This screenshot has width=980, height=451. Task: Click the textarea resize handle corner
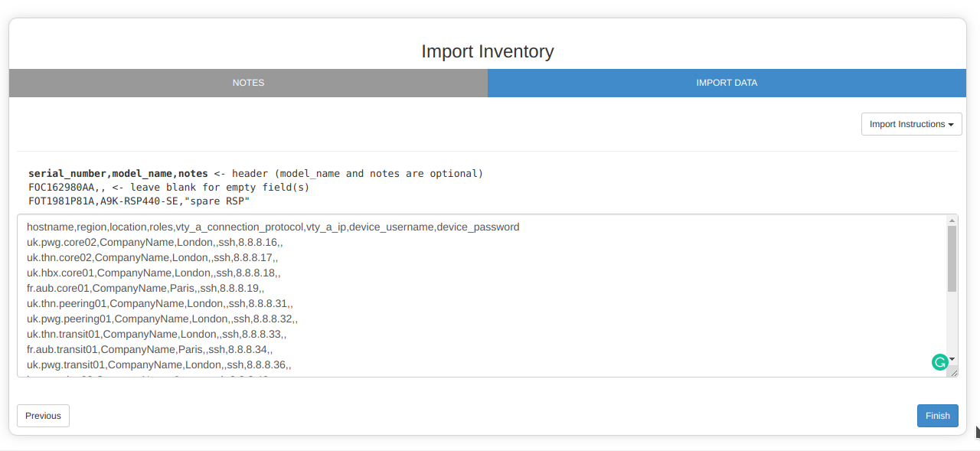[x=952, y=372]
